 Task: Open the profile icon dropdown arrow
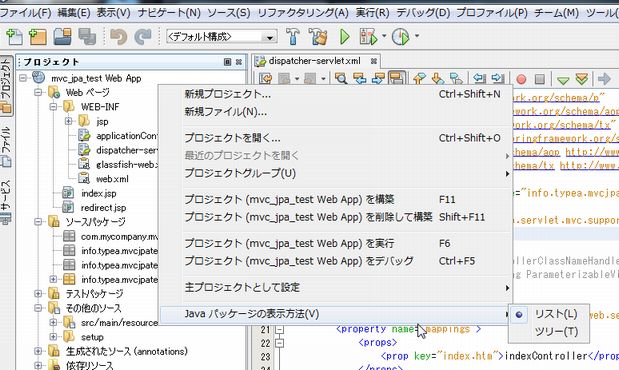416,36
